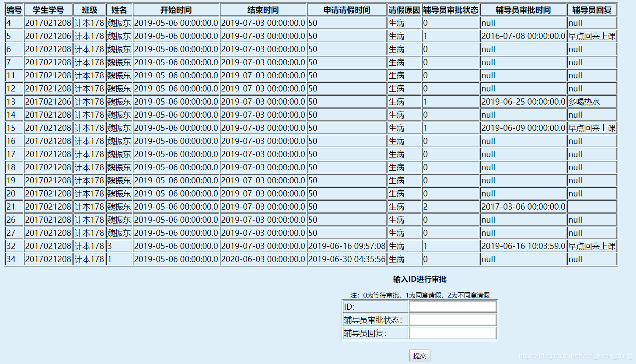
Task: Submit the form with 提交 button
Action: [419, 356]
